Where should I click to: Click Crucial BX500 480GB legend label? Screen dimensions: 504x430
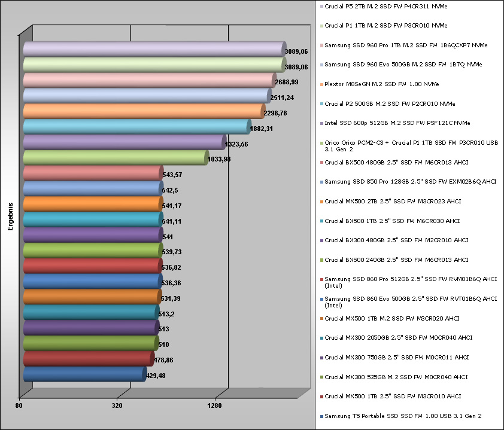click(x=396, y=163)
